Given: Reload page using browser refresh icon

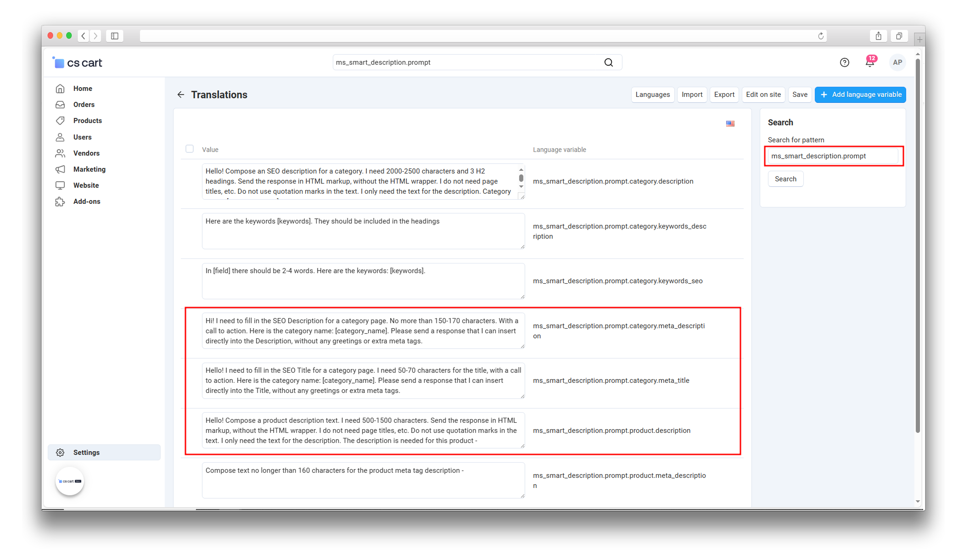Looking at the screenshot, I should (x=821, y=36).
